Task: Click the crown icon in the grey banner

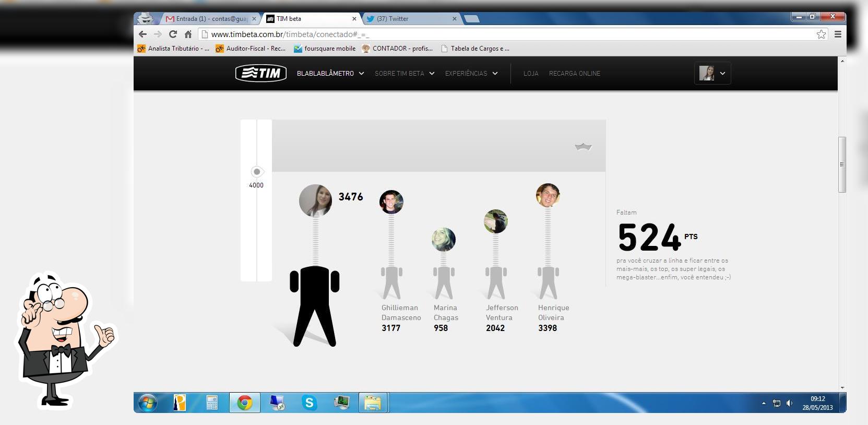Action: click(583, 147)
